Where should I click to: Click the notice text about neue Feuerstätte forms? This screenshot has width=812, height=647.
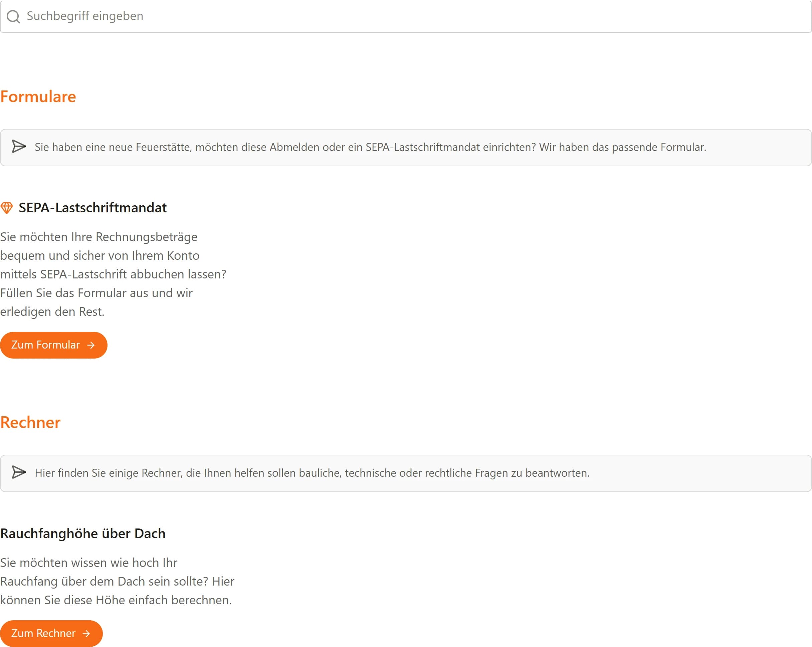point(371,147)
